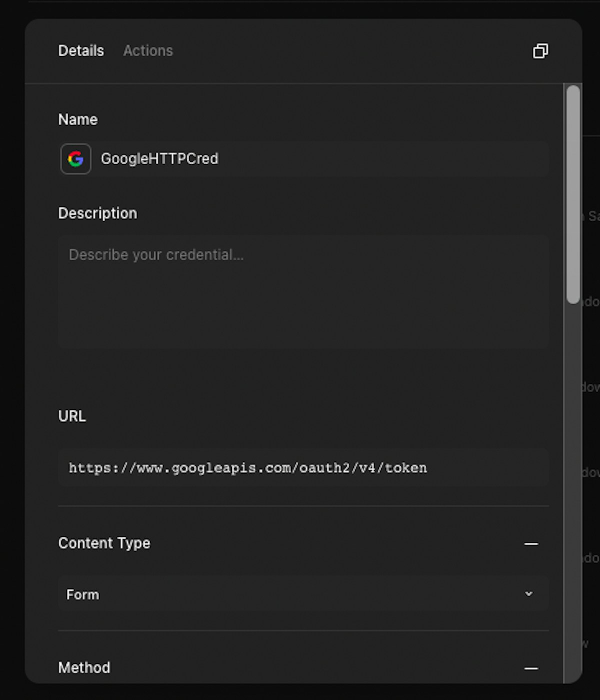Click the Method section heading
The width and height of the screenshot is (600, 700).
(84, 668)
